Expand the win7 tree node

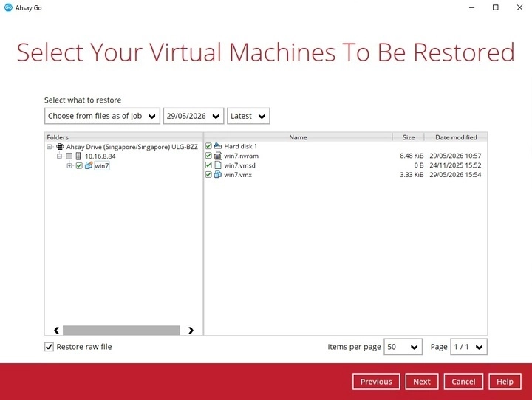pyautogui.click(x=69, y=166)
